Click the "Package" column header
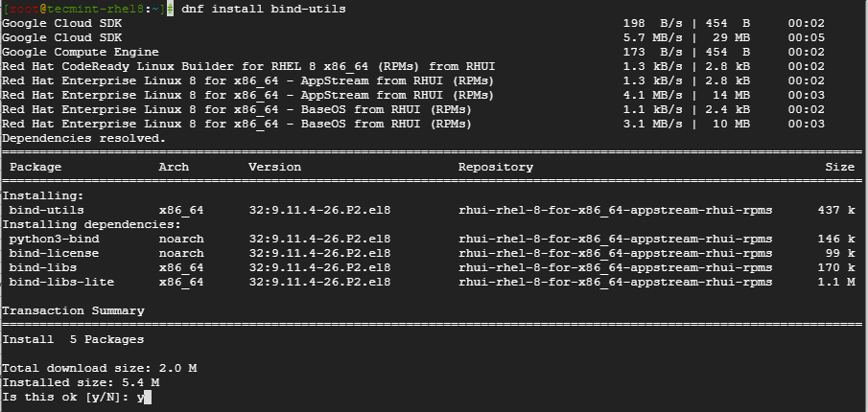The height and width of the screenshot is (412, 868). pyautogui.click(x=35, y=167)
